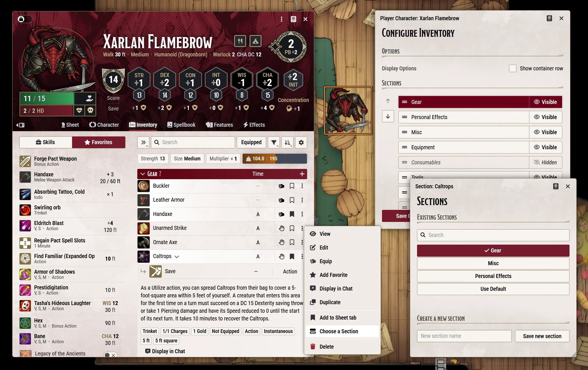Image resolution: width=588 pixels, height=370 pixels.
Task: Toggle the Equipped filter button
Action: pos(251,142)
